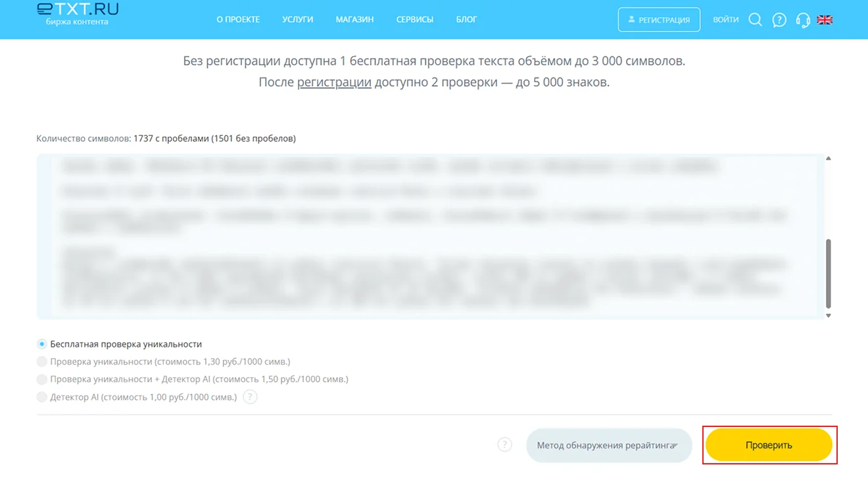The width and height of the screenshot is (868, 494).
Task: Click the scrollbar up arrow of the text area
Action: pos(829,158)
